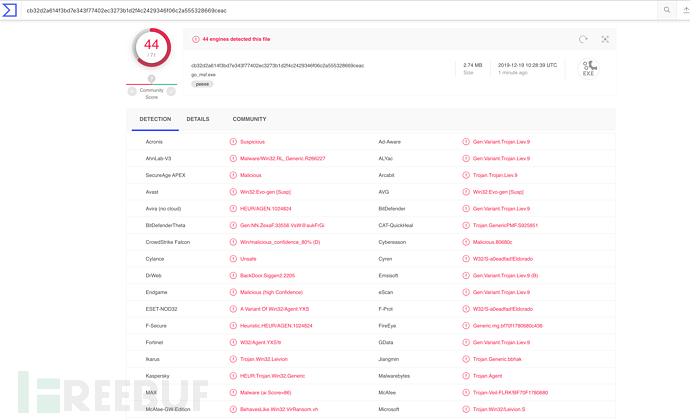Click the warning icon in the FireEye row

coord(466,326)
